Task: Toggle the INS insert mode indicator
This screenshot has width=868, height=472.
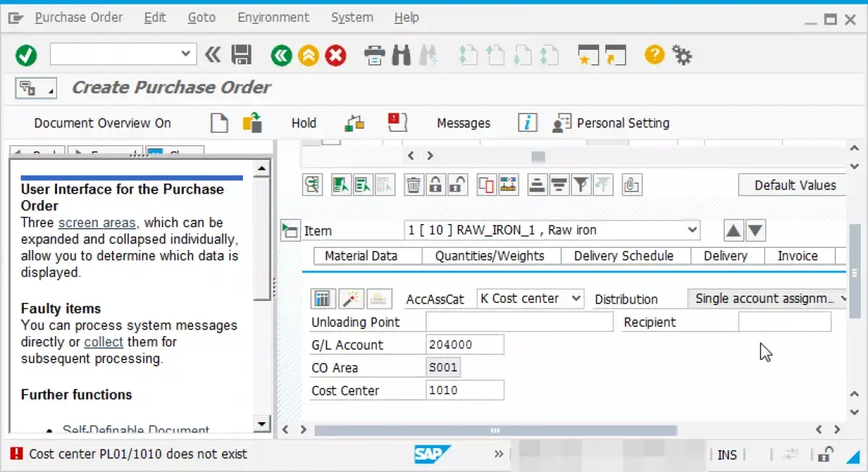Action: point(727,455)
